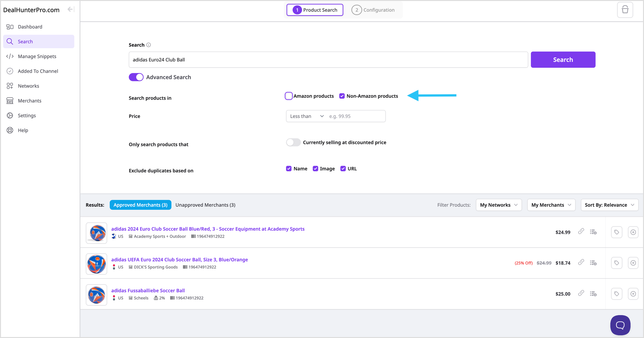Image resolution: width=644 pixels, height=338 pixels.
Task: Open list options for Scheels ball
Action: (x=593, y=294)
